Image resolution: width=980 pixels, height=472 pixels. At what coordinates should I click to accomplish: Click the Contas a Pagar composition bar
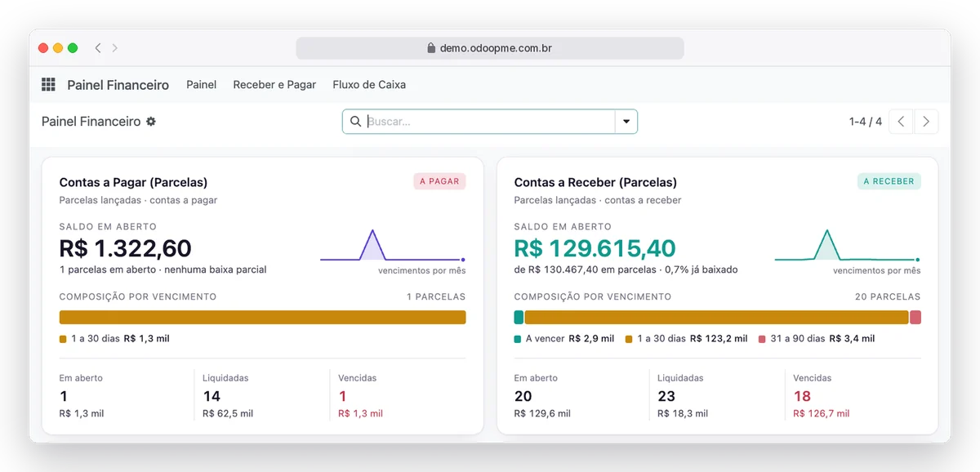262,318
